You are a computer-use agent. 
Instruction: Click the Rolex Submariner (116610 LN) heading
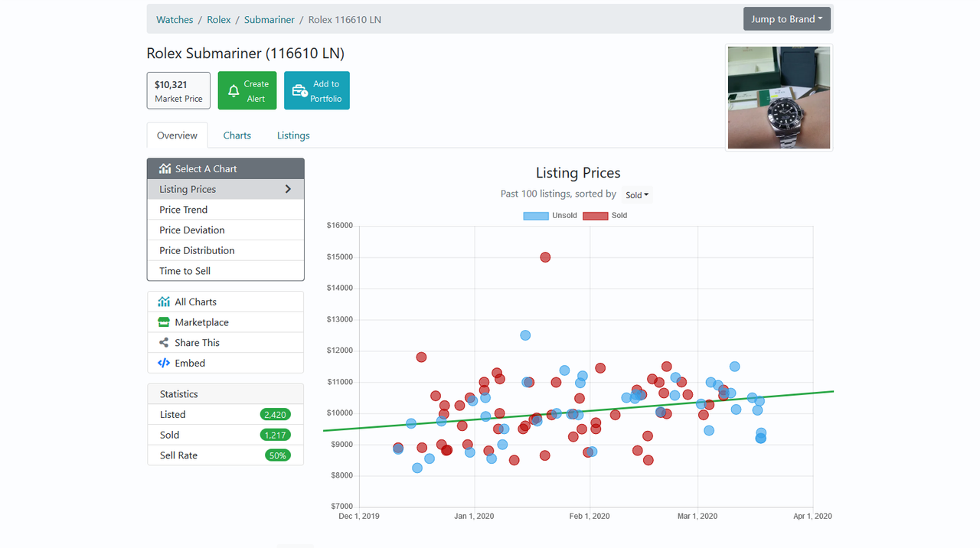[x=246, y=54]
